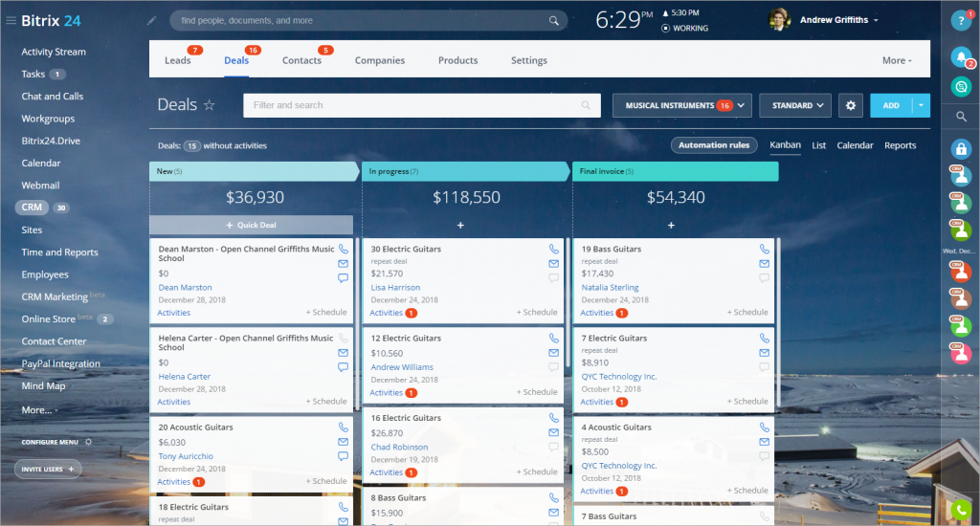980x526 pixels.
Task: Click the blue lock icon in right sidebar
Action: click(961, 148)
